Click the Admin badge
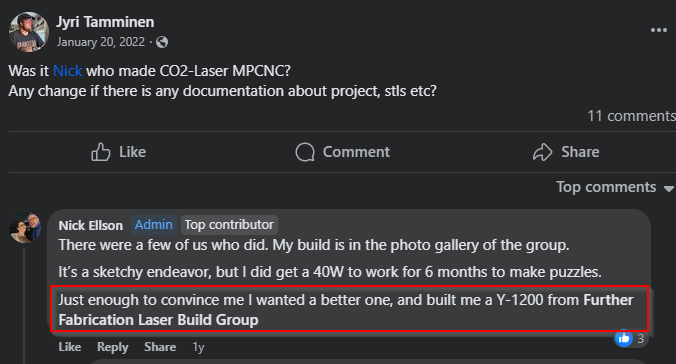The width and height of the screenshot is (676, 364). point(153,225)
